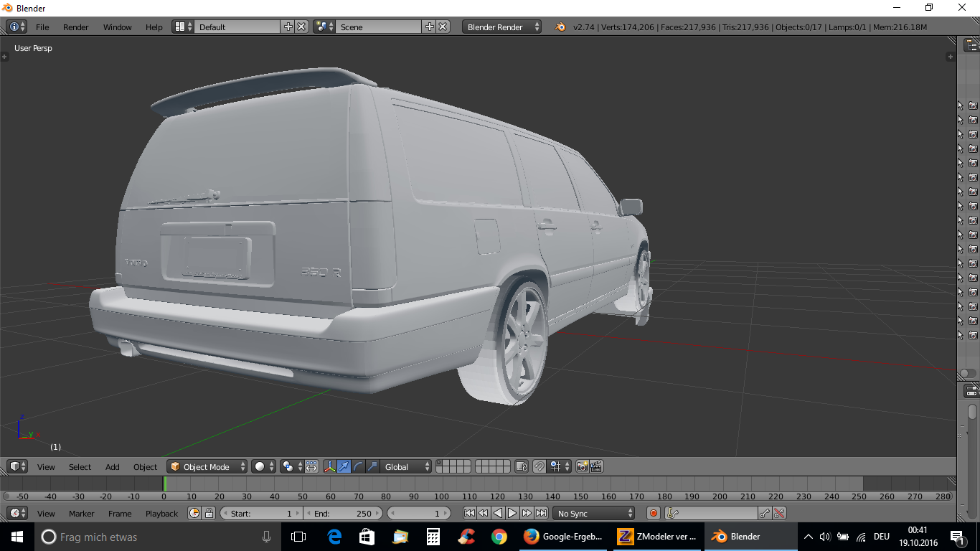Add a new screen layout with plus icon
Image resolution: width=980 pixels, height=551 pixels.
click(x=288, y=27)
